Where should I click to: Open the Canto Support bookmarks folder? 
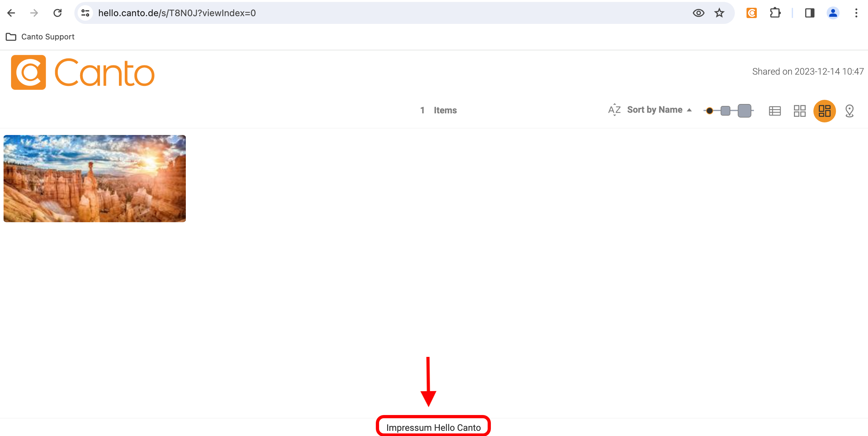[40, 37]
